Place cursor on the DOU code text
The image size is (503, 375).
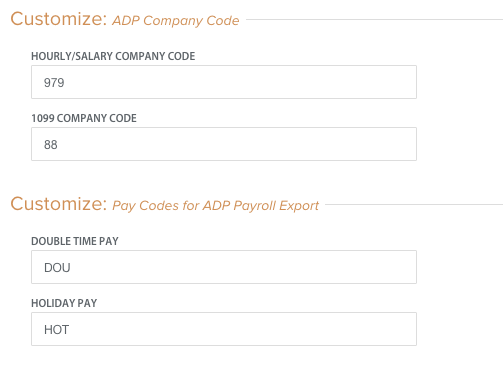click(x=57, y=268)
